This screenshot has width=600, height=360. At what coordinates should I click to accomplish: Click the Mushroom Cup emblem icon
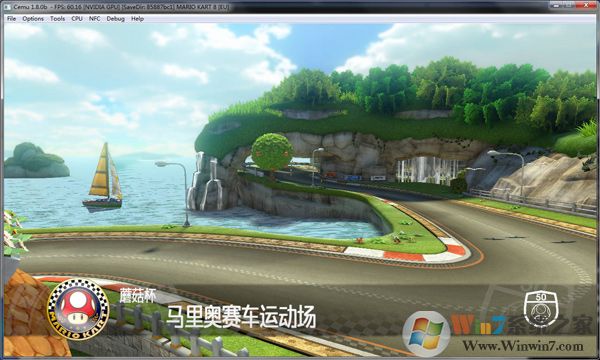(x=78, y=309)
